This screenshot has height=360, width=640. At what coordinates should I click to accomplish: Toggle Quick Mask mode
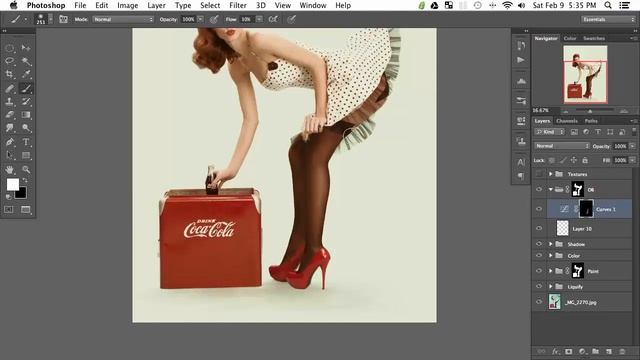tap(9, 209)
